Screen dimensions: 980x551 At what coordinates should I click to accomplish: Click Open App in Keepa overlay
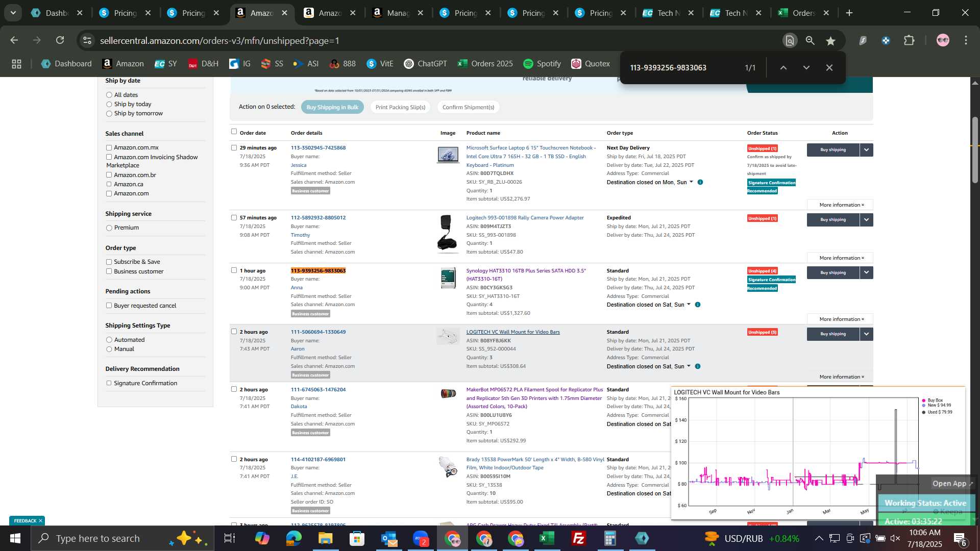click(952, 484)
